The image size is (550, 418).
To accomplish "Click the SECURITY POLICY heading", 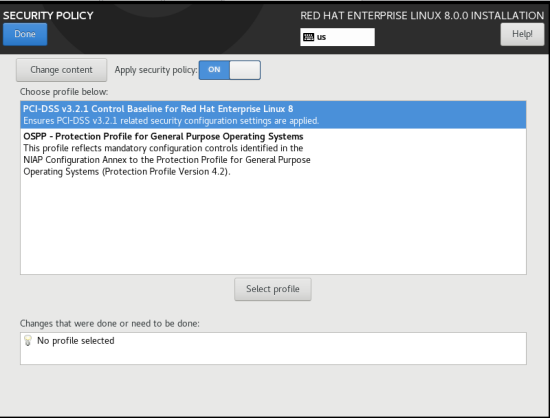I will point(48,15).
